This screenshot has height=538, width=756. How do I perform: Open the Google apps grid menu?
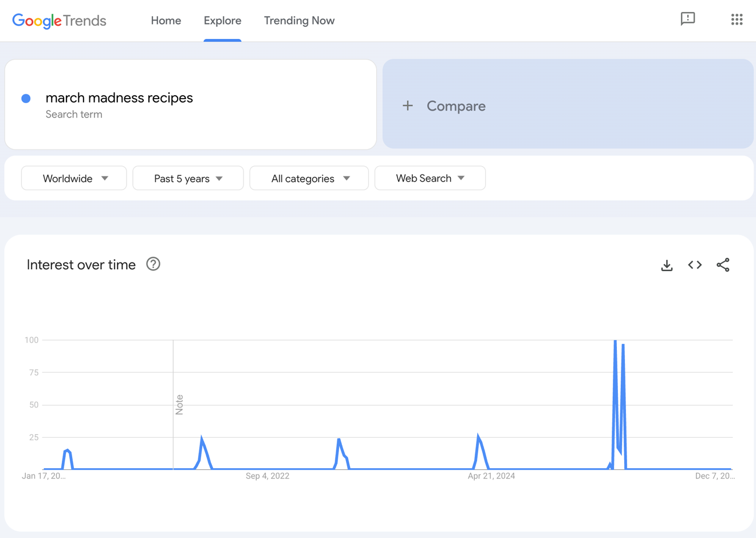[737, 19]
